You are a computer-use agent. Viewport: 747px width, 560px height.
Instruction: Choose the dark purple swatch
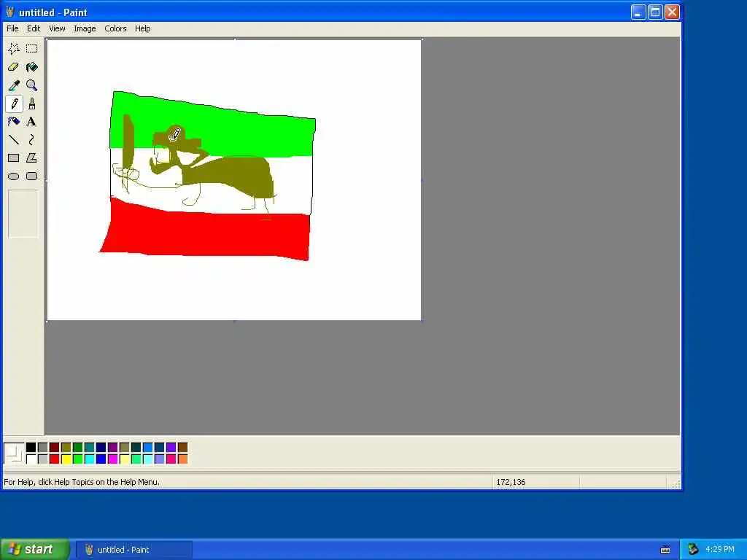(x=112, y=447)
